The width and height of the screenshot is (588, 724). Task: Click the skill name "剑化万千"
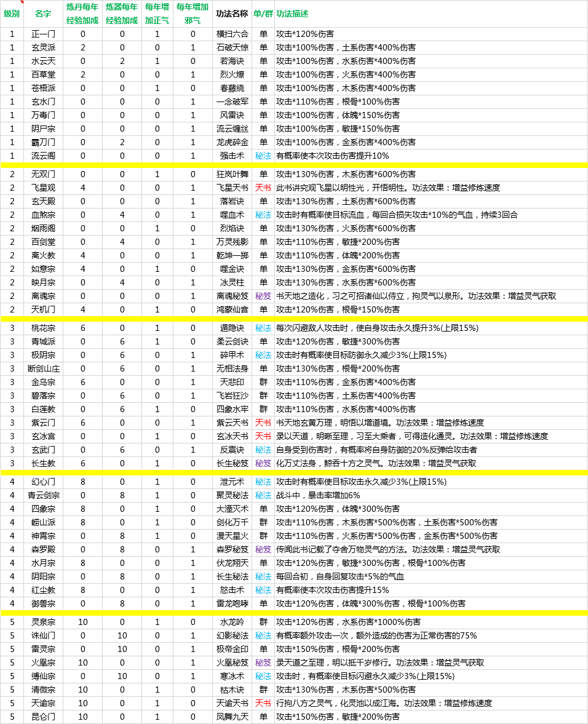[232, 522]
